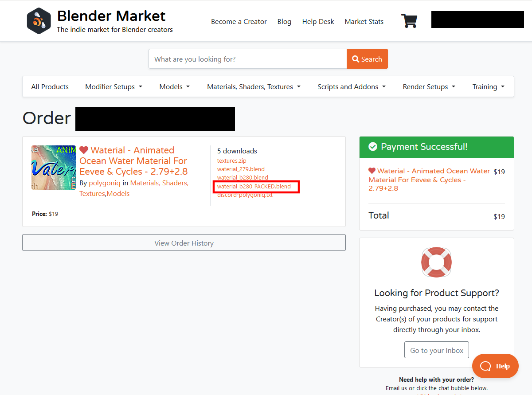532x395 pixels.
Task: Click the View Order History button
Action: pos(184,242)
